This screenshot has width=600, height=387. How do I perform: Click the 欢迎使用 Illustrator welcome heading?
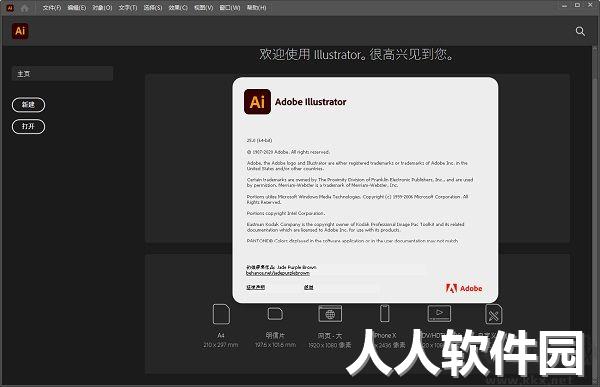(357, 54)
